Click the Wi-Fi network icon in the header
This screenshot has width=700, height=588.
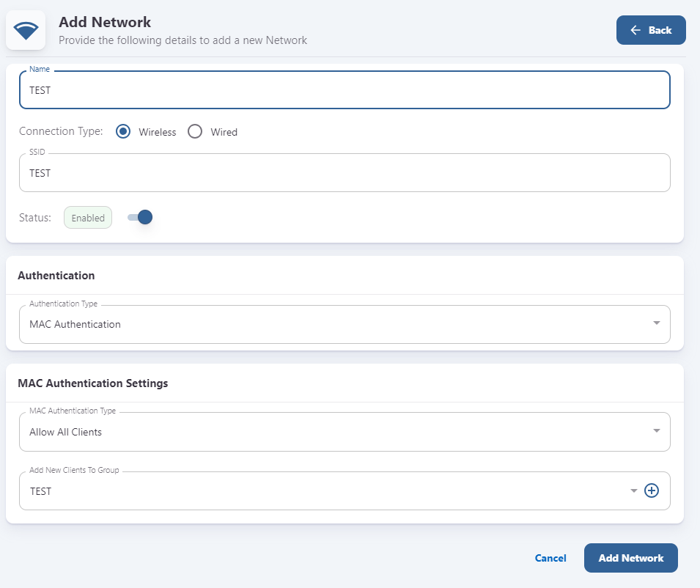pyautogui.click(x=26, y=30)
